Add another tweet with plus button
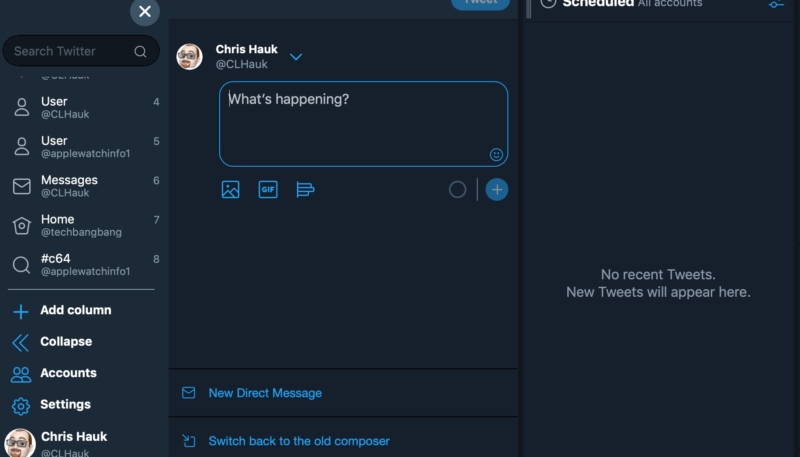Viewport: 800px width, 457px height. pos(497,189)
